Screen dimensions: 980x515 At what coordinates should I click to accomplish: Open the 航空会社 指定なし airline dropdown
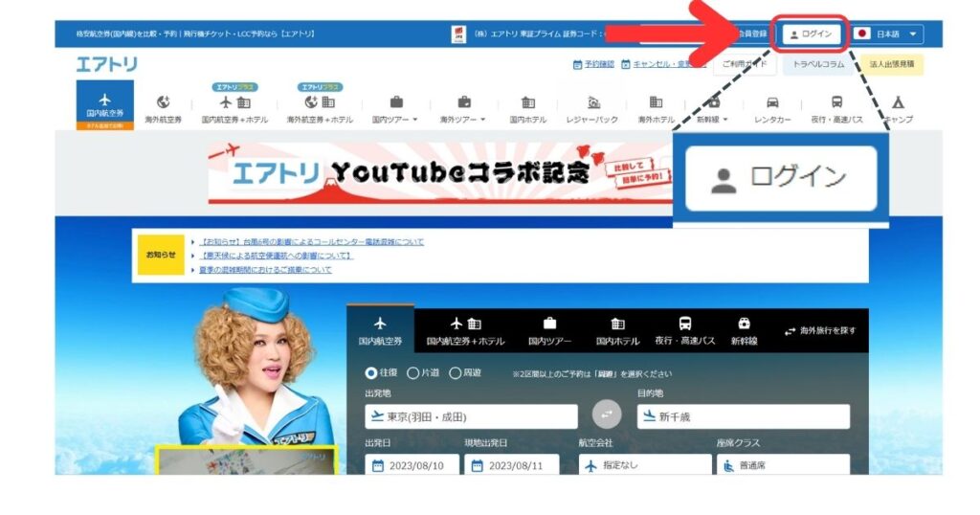pyautogui.click(x=645, y=465)
